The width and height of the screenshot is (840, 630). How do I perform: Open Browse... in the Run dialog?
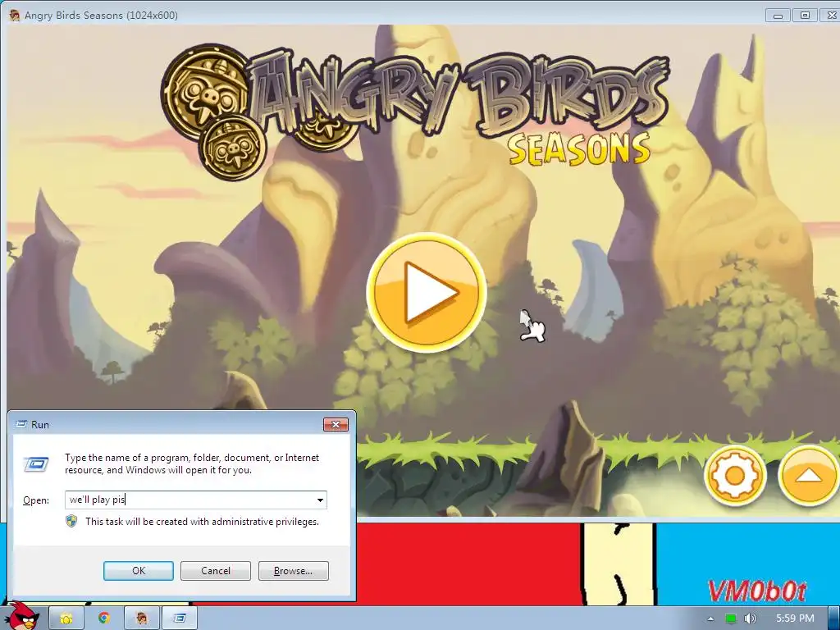click(293, 571)
